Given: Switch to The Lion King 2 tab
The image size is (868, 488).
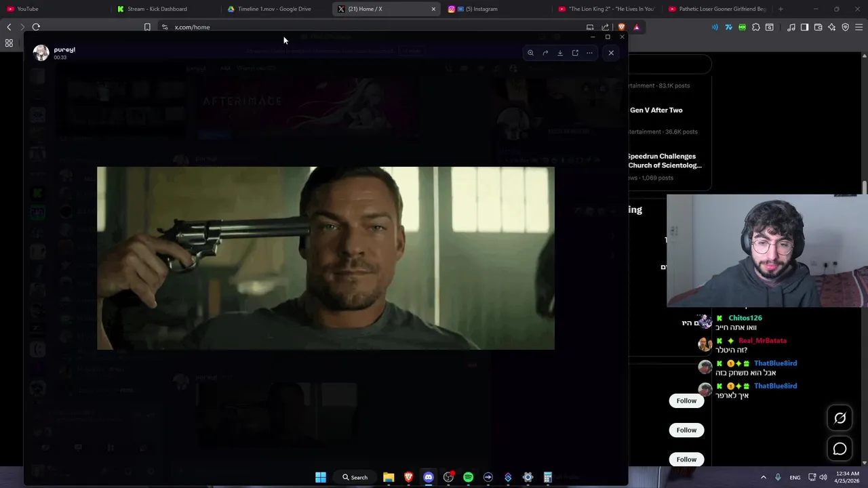Looking at the screenshot, I should point(606,9).
